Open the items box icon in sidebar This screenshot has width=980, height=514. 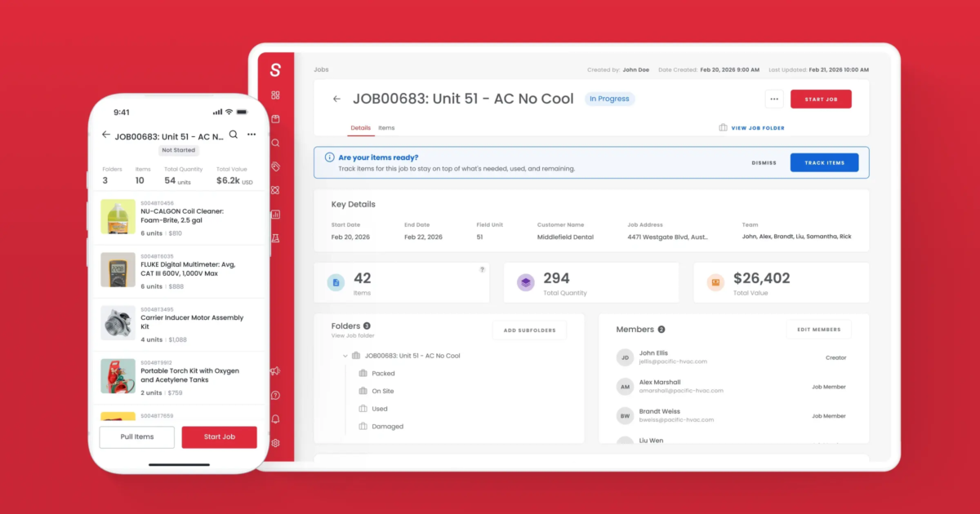pyautogui.click(x=275, y=118)
